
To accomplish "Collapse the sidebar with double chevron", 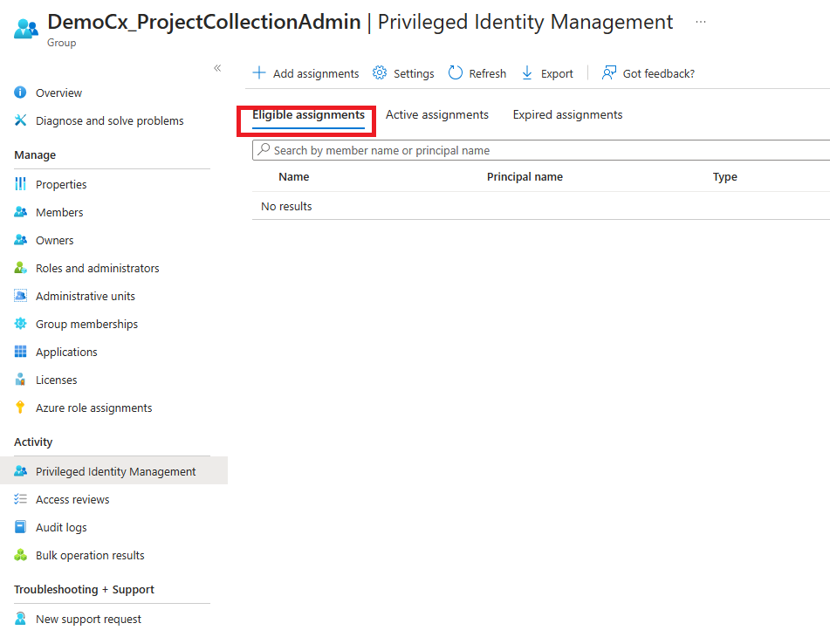I will point(217,68).
